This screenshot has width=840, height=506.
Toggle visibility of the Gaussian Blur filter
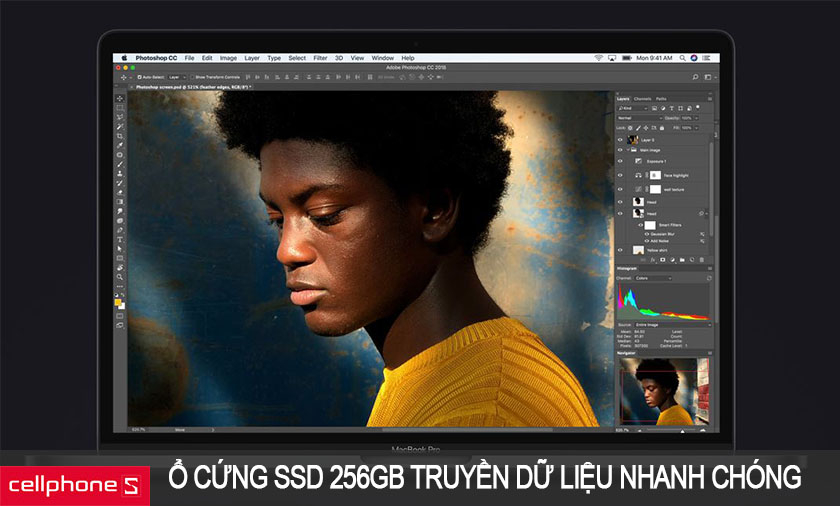coord(647,234)
